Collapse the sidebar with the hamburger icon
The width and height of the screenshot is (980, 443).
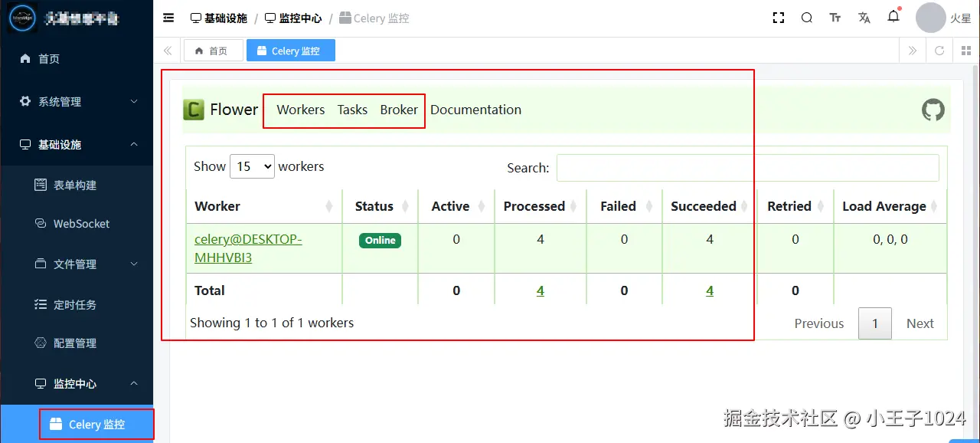coord(168,18)
